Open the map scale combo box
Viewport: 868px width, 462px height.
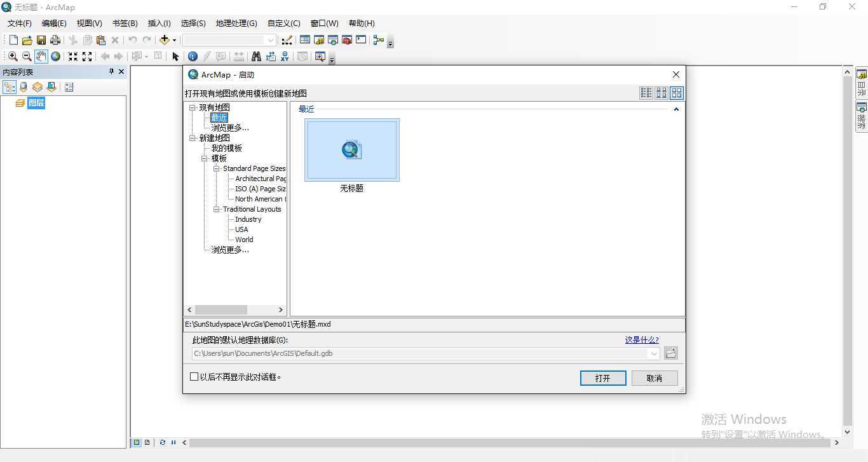[x=229, y=40]
